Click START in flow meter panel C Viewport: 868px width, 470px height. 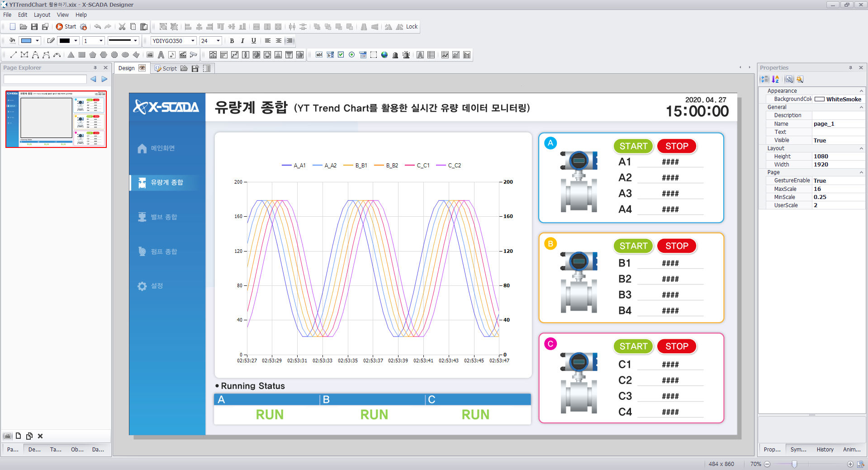pyautogui.click(x=633, y=347)
